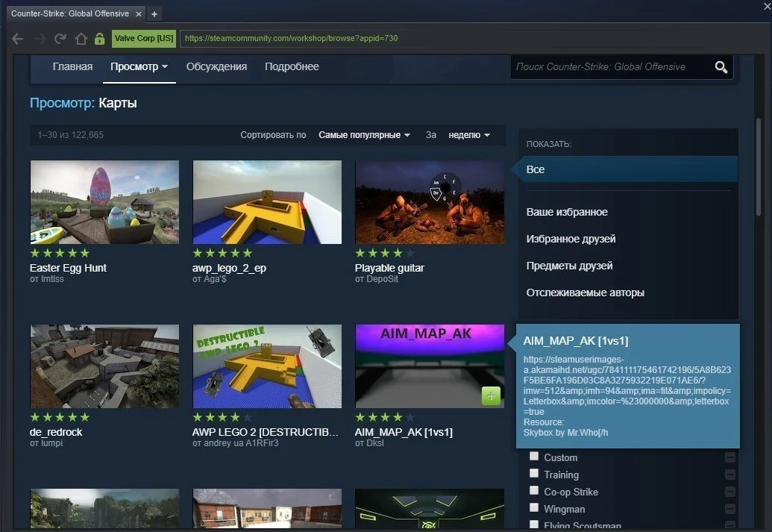Image resolution: width=772 pixels, height=532 pixels.
Task: Click the page vertical scrollbar
Action: pyautogui.click(x=759, y=166)
